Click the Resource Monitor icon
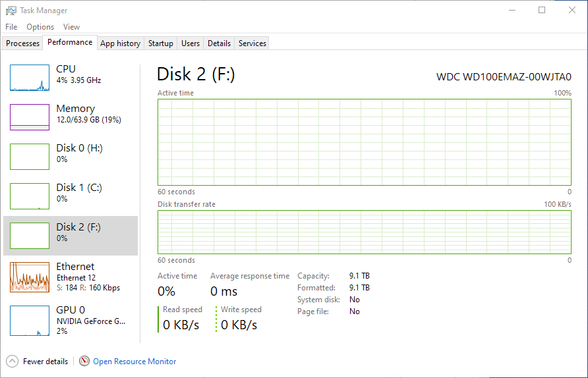This screenshot has height=378, width=588. coord(84,361)
